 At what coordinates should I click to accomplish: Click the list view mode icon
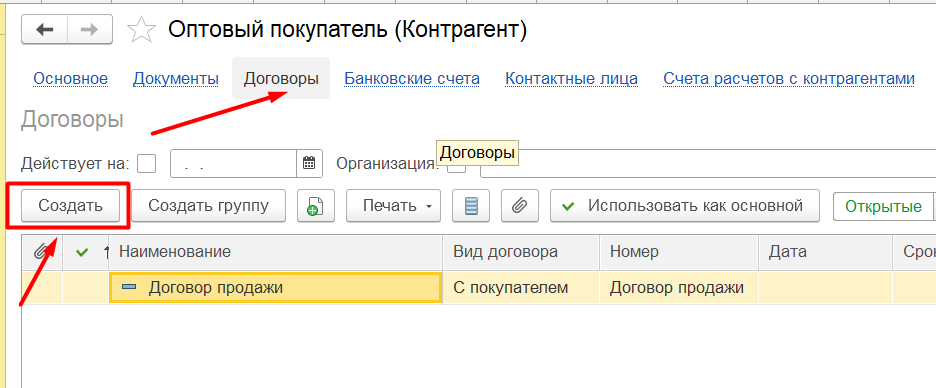tap(471, 206)
